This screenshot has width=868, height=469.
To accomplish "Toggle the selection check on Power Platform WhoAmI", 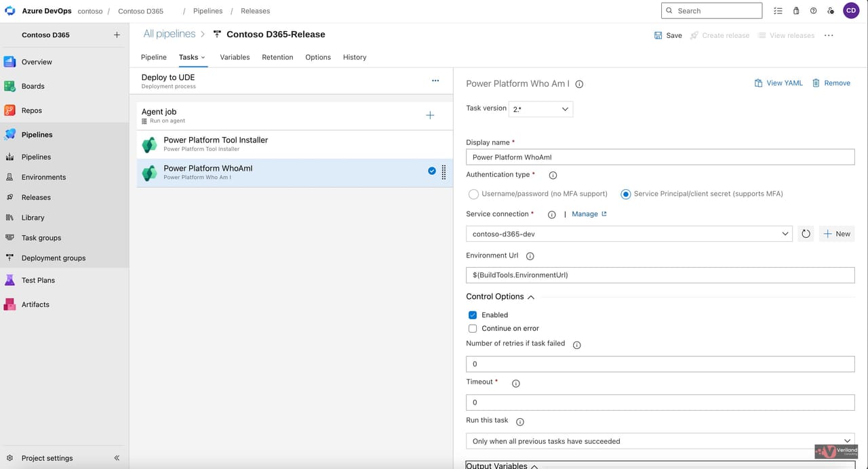I will point(432,171).
